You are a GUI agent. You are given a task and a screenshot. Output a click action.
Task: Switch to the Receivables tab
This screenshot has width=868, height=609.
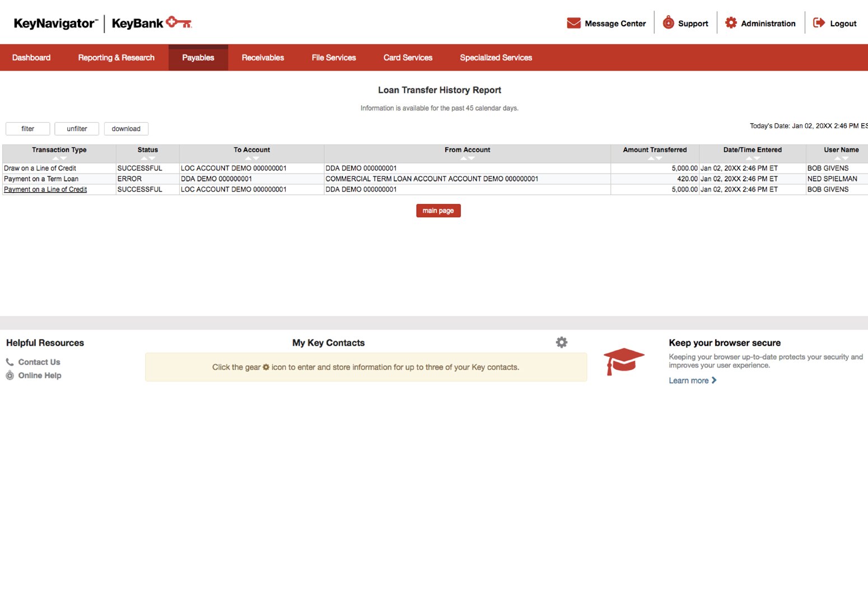tap(263, 57)
